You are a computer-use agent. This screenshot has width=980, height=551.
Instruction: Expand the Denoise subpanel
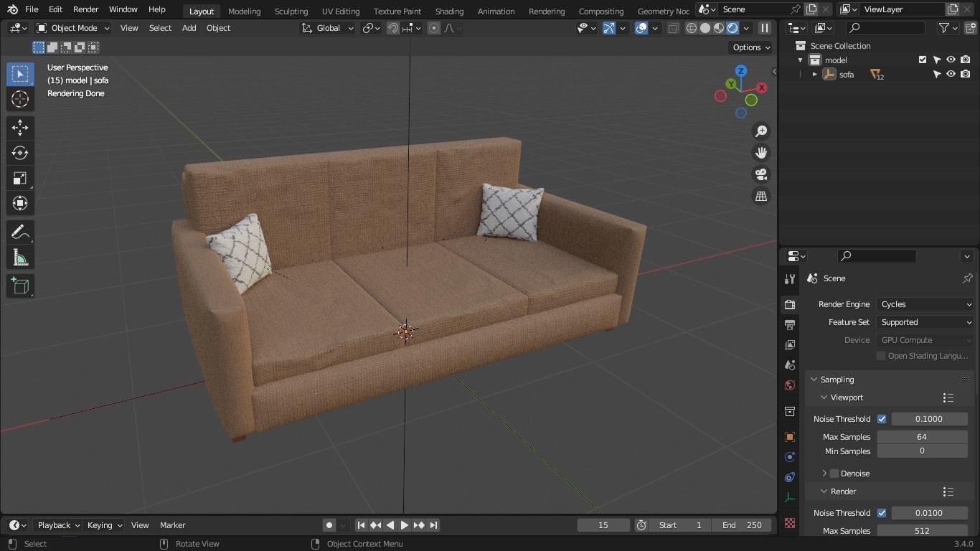[824, 474]
